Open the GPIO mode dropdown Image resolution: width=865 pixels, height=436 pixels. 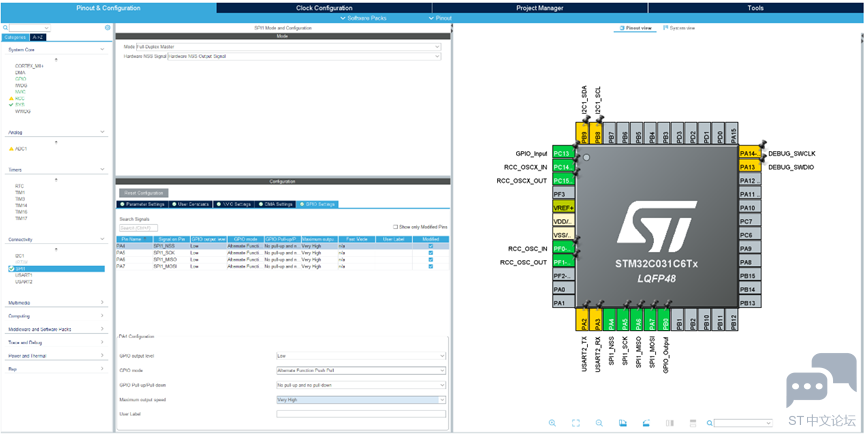(x=361, y=370)
